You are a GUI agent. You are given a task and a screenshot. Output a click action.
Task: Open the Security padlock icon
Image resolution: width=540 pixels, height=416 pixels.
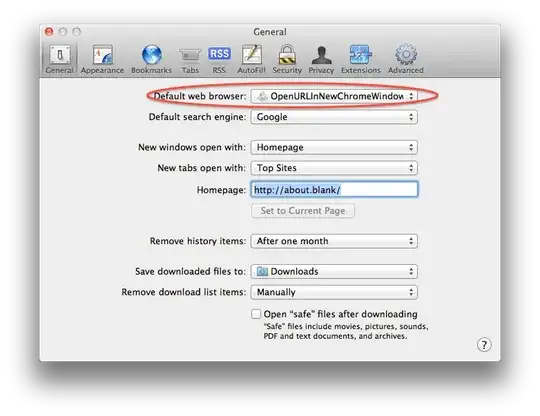(287, 54)
